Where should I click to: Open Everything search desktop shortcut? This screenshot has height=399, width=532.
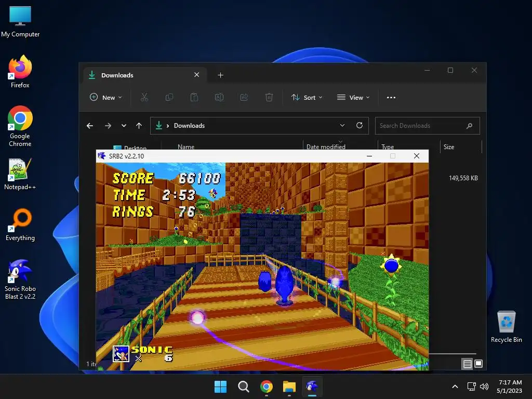pos(20,224)
